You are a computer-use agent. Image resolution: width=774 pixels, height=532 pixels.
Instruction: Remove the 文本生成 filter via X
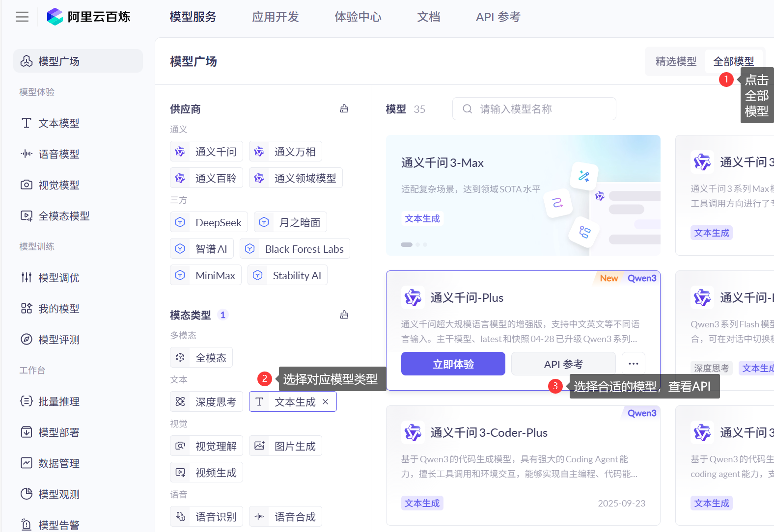click(325, 402)
